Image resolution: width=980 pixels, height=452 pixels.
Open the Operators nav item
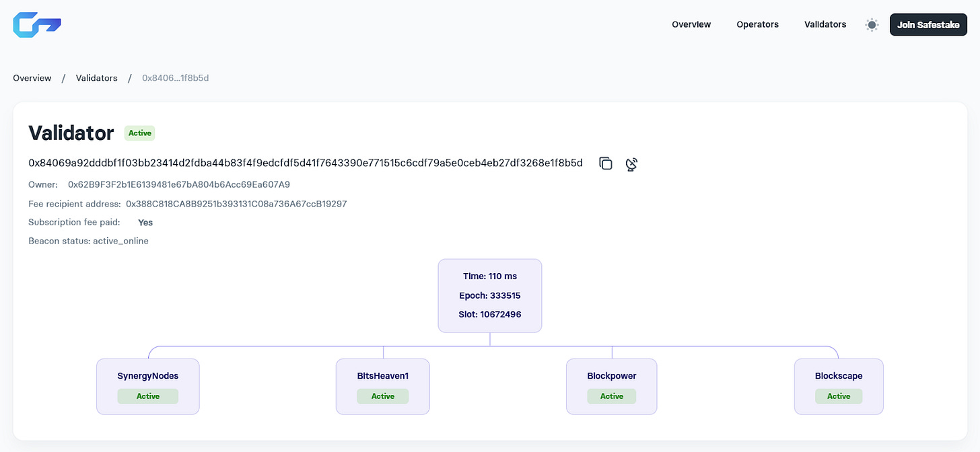coord(757,24)
